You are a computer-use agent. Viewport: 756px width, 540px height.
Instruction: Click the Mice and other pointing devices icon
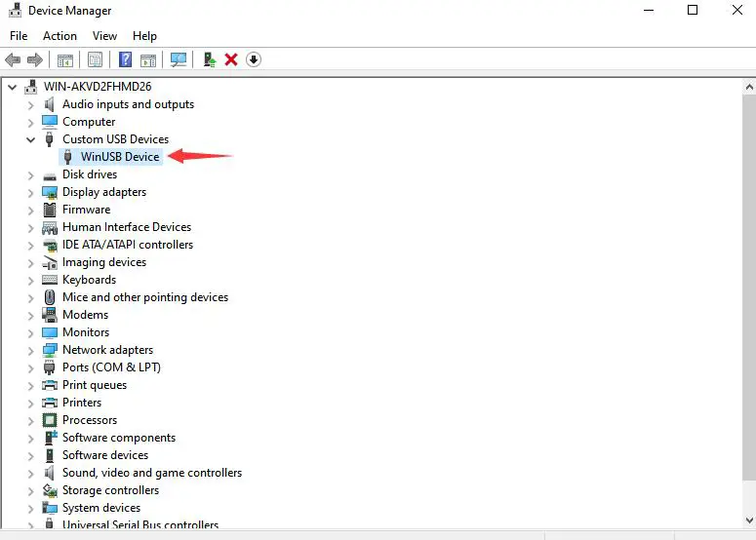coord(49,297)
